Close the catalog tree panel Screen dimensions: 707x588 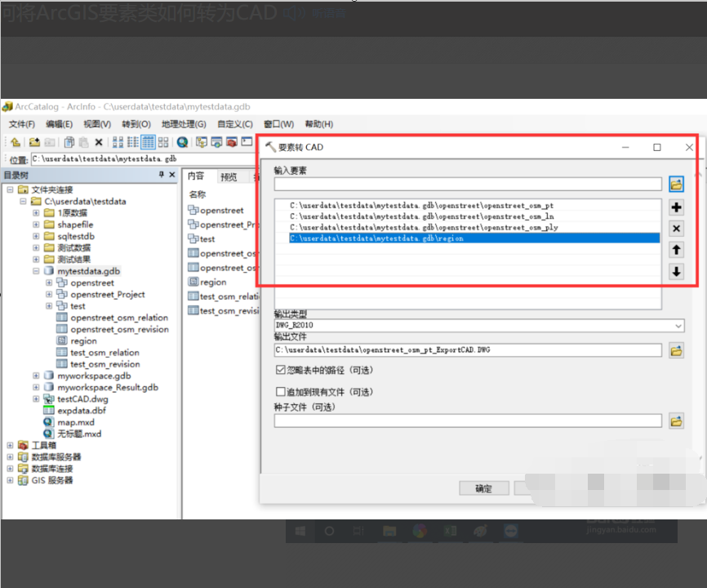tap(171, 175)
